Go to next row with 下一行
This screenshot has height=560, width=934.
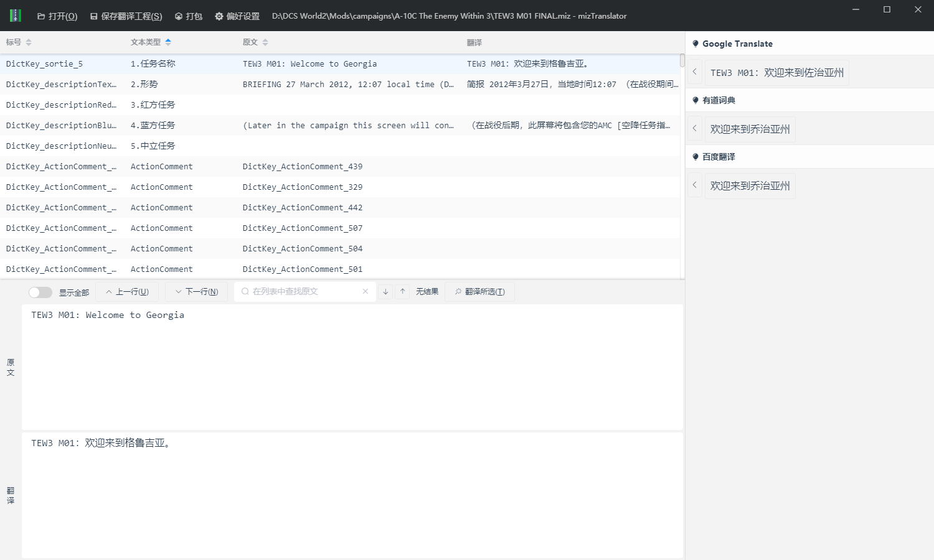click(197, 292)
